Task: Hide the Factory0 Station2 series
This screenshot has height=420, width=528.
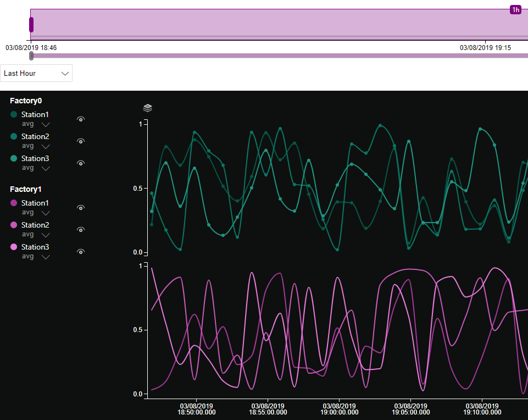Action: click(x=81, y=141)
